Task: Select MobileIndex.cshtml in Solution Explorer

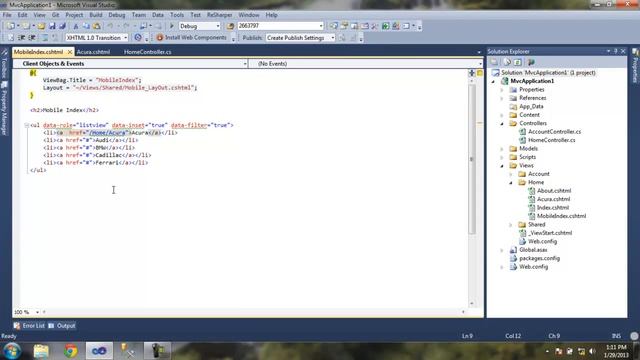Action: (561, 216)
